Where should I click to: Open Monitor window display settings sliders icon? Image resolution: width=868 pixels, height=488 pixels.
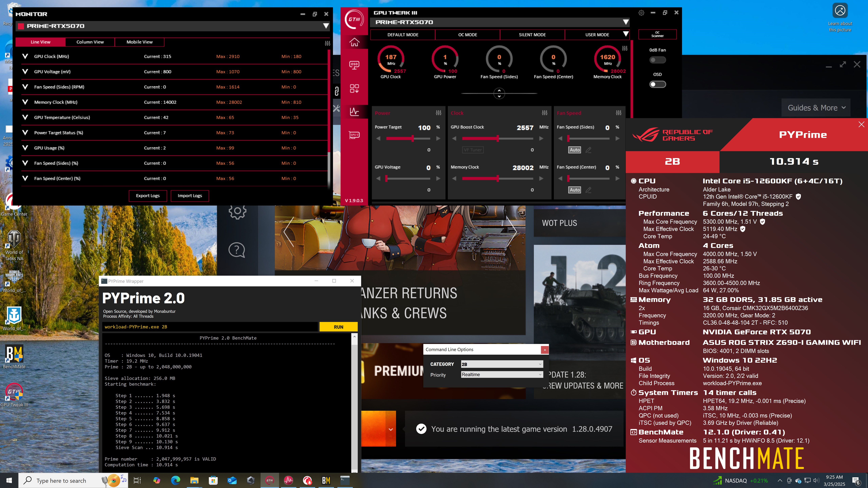[328, 43]
